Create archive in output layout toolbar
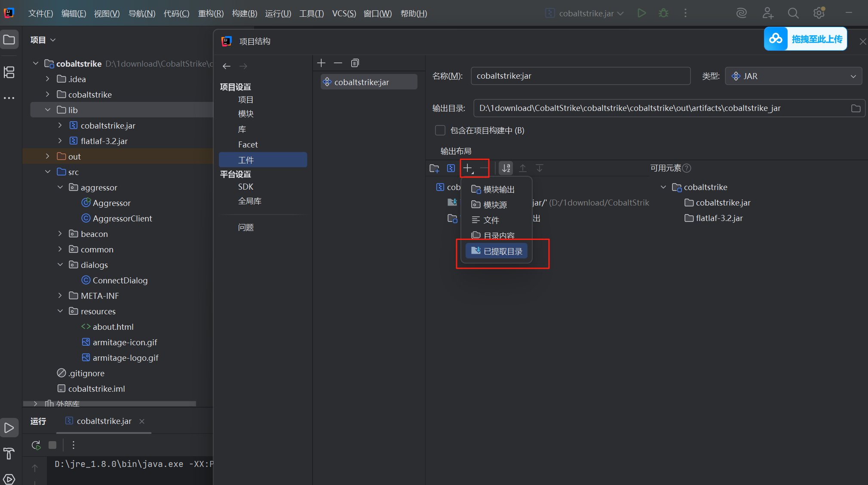The image size is (868, 485). point(451,168)
